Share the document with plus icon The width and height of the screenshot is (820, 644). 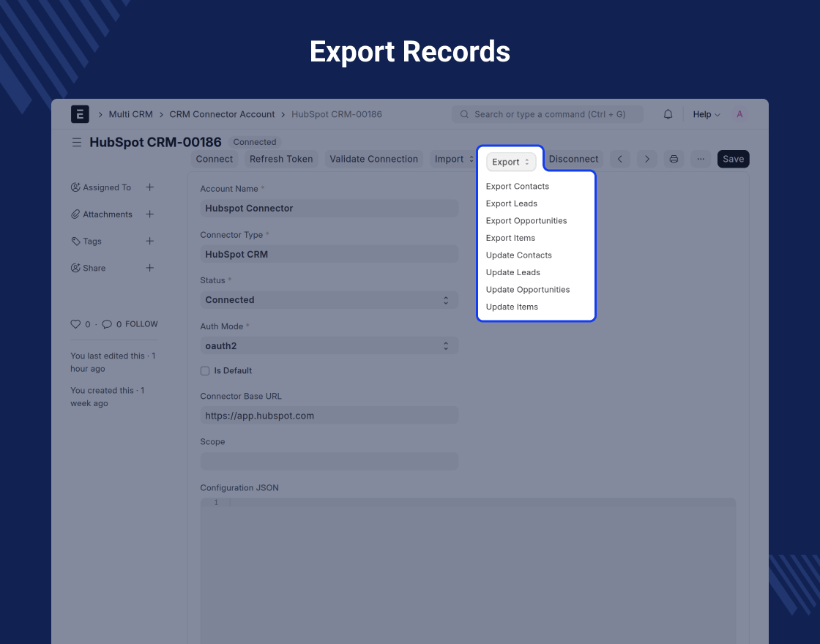pyautogui.click(x=149, y=268)
